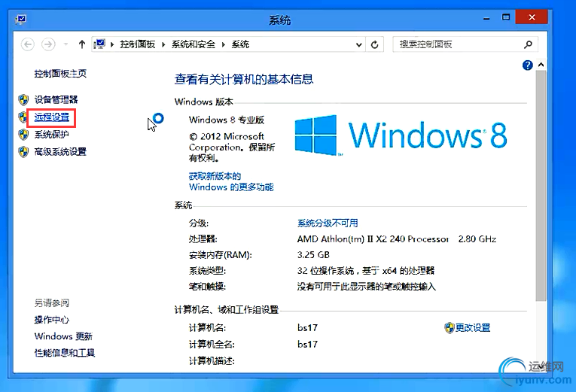Image resolution: width=576 pixels, height=392 pixels.
Task: Open address bar history dropdown
Action: [x=359, y=45]
